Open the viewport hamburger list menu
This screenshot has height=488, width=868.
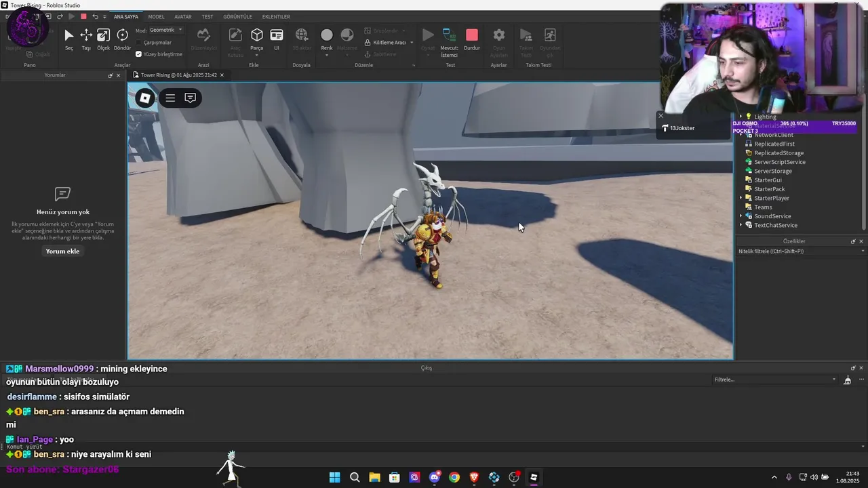pyautogui.click(x=170, y=98)
